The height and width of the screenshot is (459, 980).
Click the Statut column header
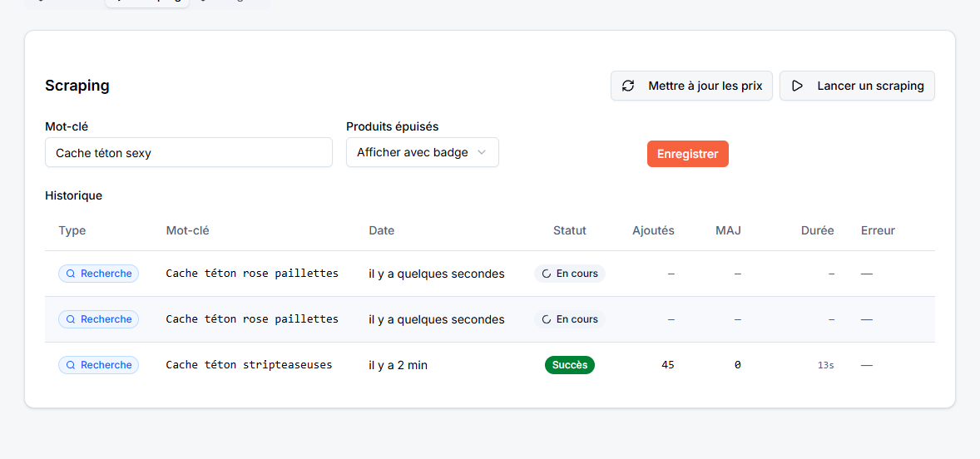point(569,230)
